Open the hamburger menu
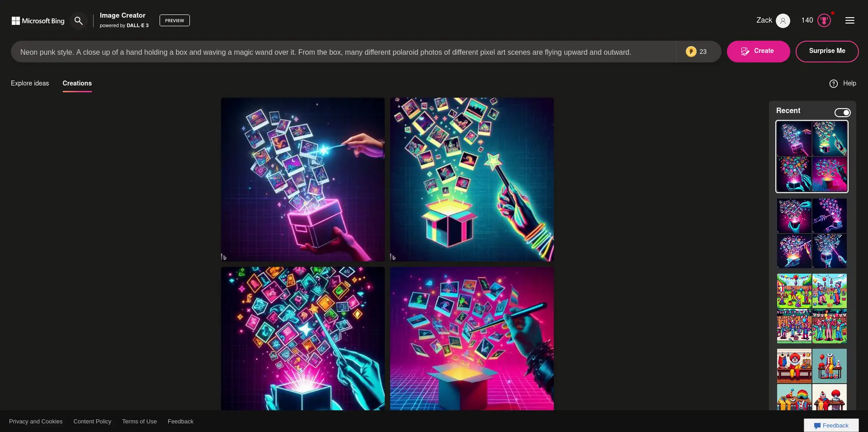Viewport: 868px width, 432px height. pyautogui.click(x=849, y=21)
